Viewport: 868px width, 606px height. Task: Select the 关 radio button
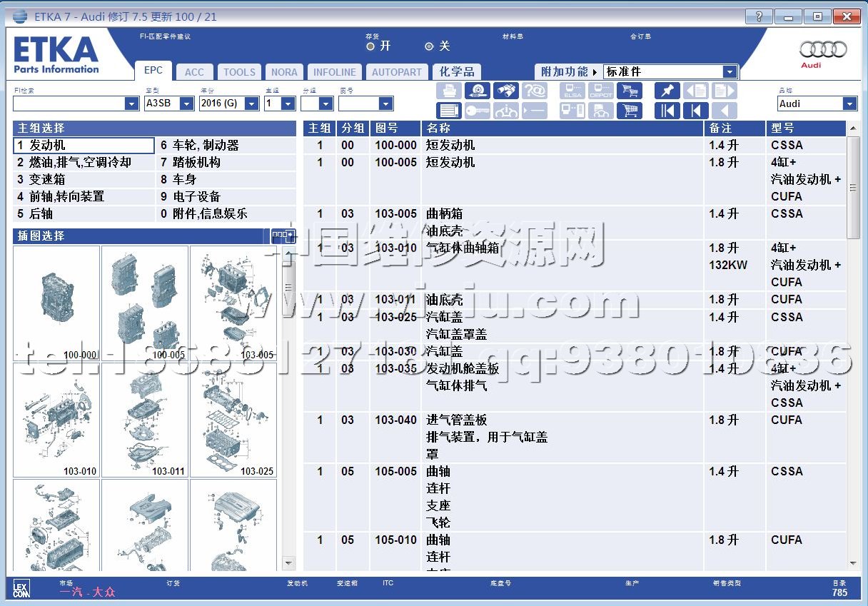pos(429,46)
